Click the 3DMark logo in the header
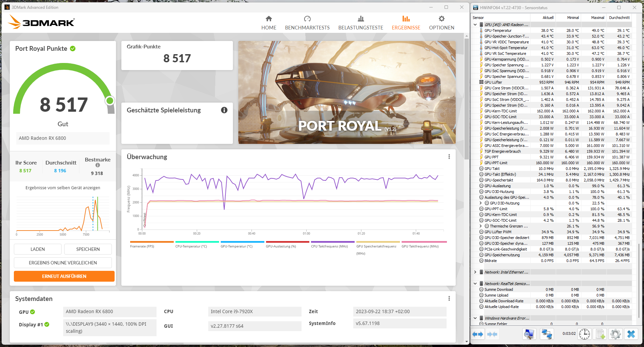 click(41, 22)
